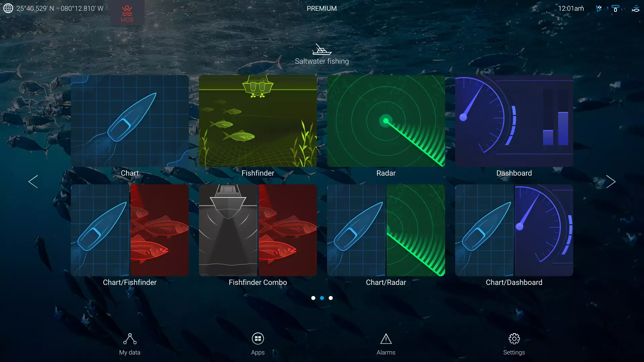Launch the Fishfinder Combo page
Screen dimensions: 644x362
pos(258,230)
